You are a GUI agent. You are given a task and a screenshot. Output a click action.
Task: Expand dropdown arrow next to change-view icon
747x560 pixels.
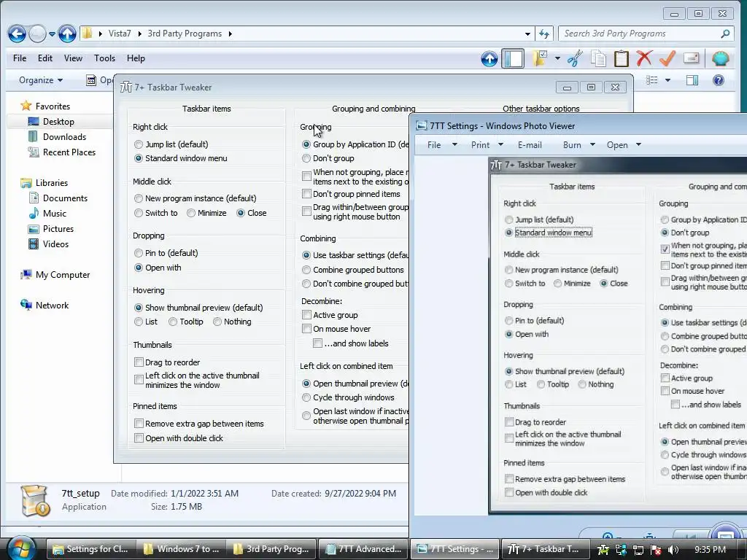pyautogui.click(x=667, y=80)
